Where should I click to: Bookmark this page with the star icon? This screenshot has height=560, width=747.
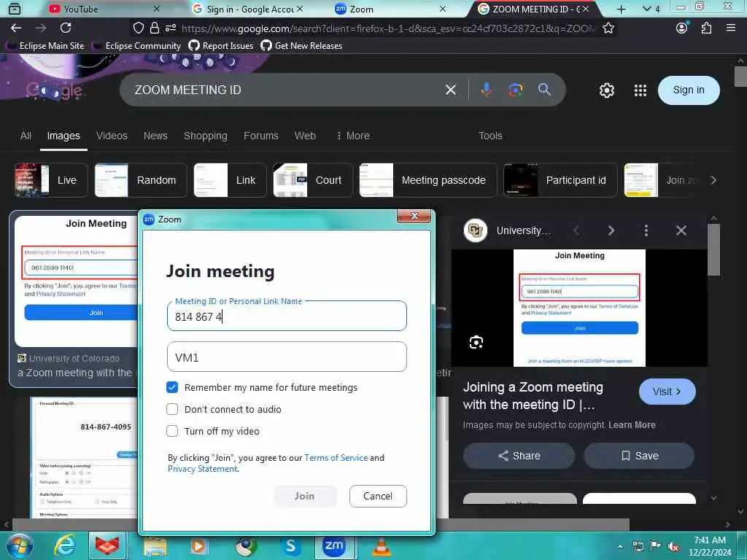pos(608,28)
